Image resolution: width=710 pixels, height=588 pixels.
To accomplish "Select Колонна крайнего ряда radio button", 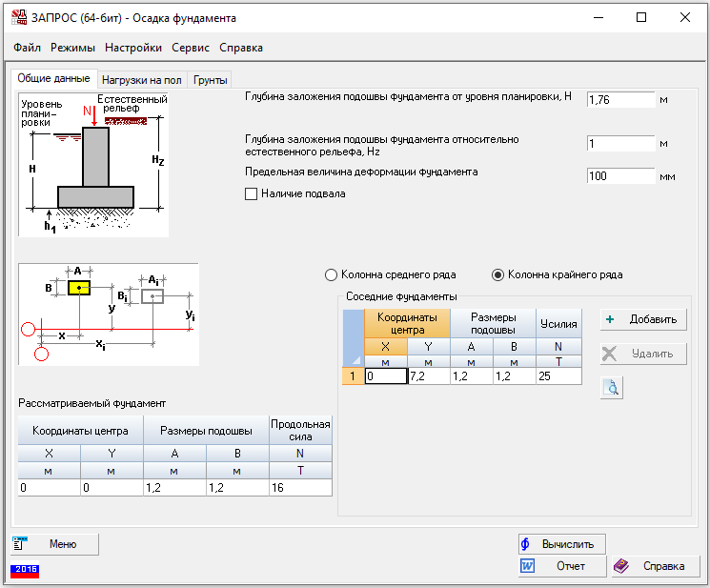I will pos(497,275).
